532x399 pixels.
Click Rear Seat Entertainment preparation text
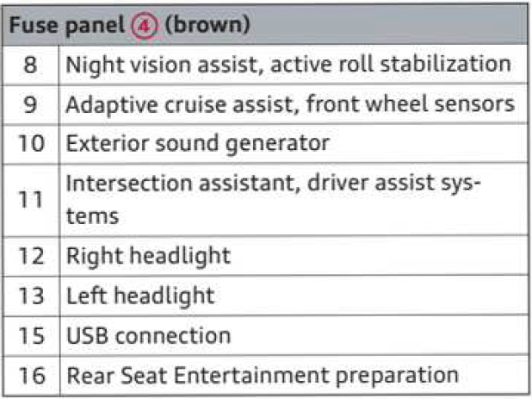[x=263, y=377]
